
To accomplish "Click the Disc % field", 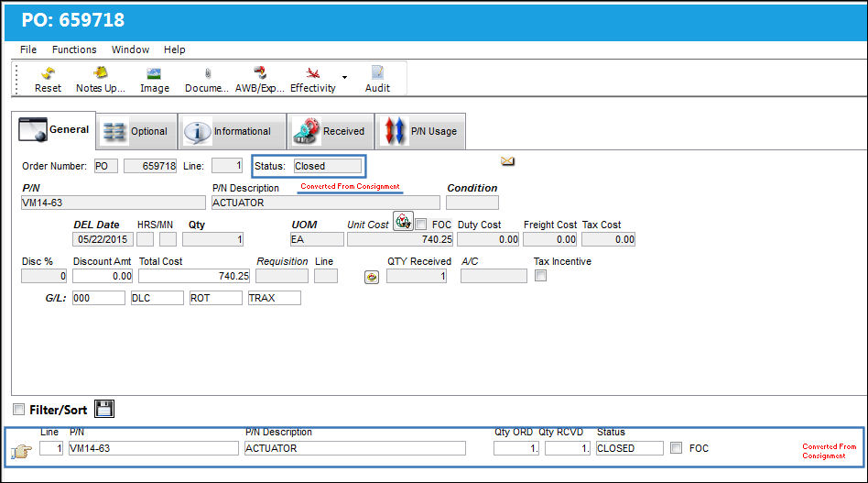I will click(44, 276).
